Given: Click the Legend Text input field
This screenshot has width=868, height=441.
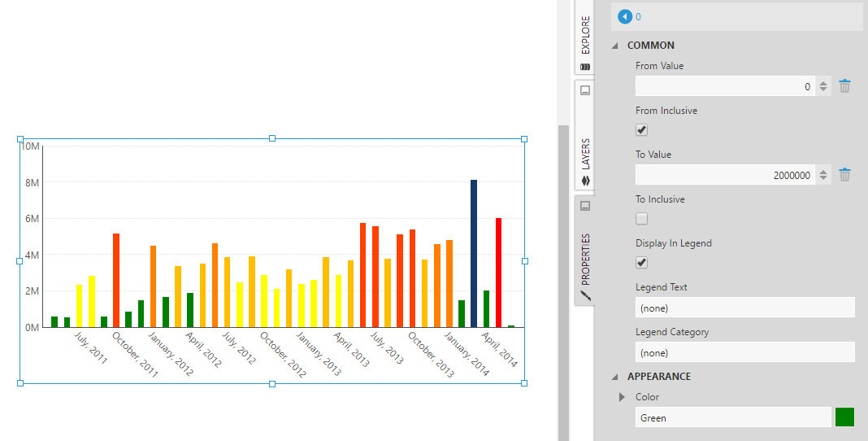Looking at the screenshot, I should [744, 308].
